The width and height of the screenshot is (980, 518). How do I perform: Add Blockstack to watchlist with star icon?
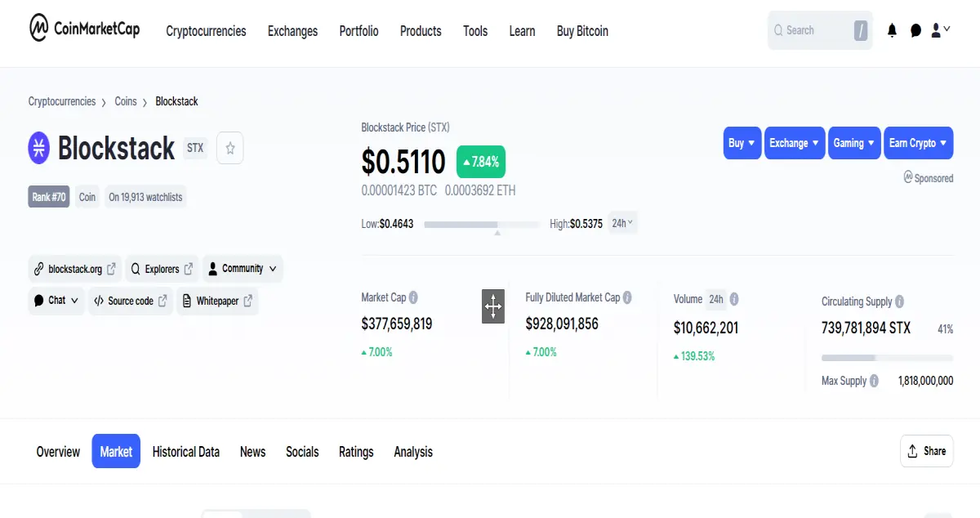tap(230, 148)
